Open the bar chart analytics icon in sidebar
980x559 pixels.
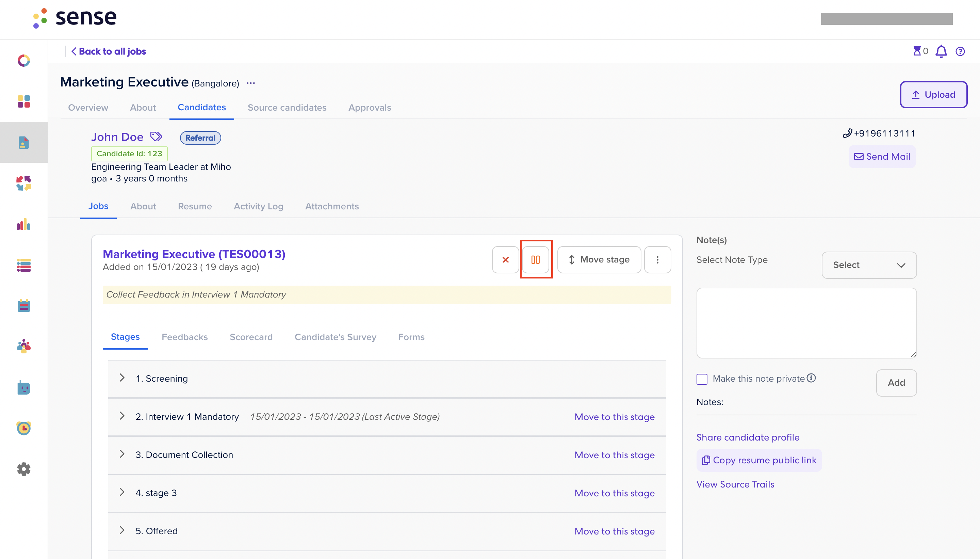point(24,224)
